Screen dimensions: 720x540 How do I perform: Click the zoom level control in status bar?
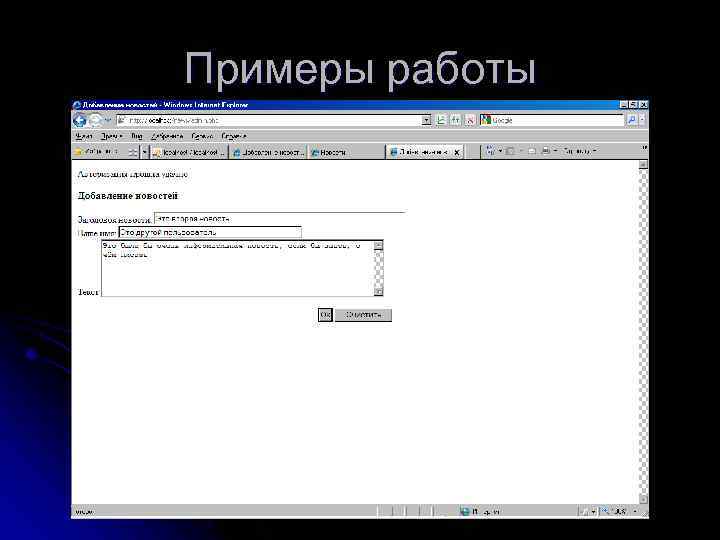[615, 511]
